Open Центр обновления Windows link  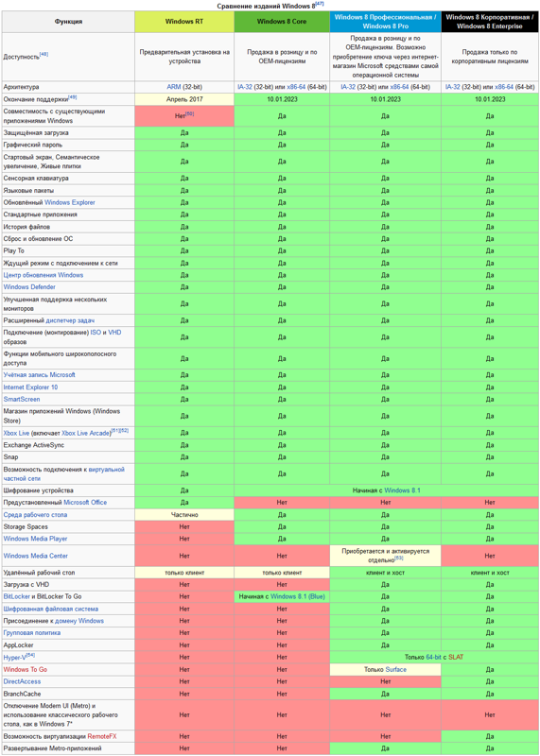44,275
